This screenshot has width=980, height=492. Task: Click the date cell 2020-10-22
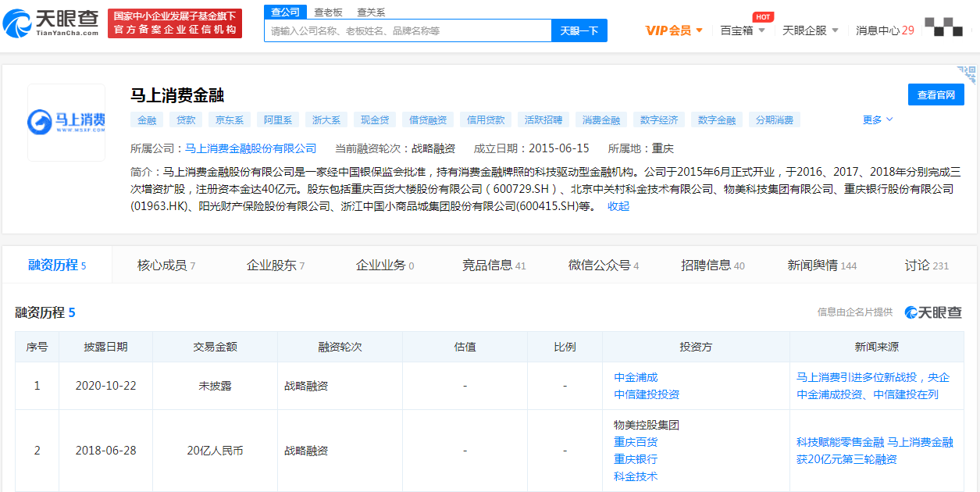tap(105, 386)
